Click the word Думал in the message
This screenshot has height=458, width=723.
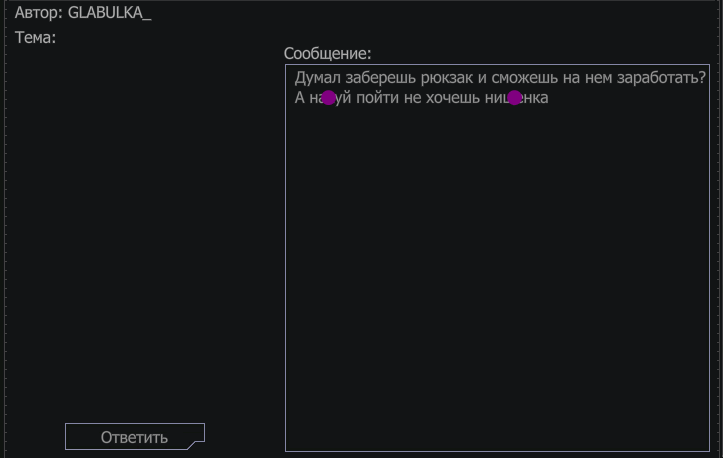pyautogui.click(x=318, y=78)
